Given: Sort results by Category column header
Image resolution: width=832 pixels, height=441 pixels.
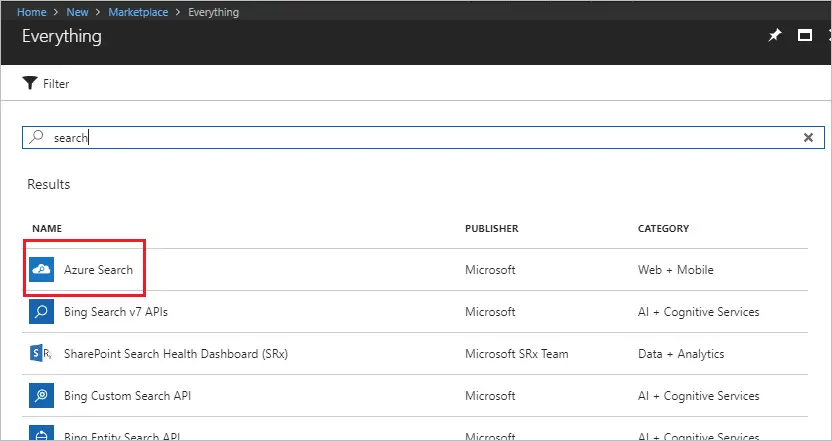Looking at the screenshot, I should (663, 229).
